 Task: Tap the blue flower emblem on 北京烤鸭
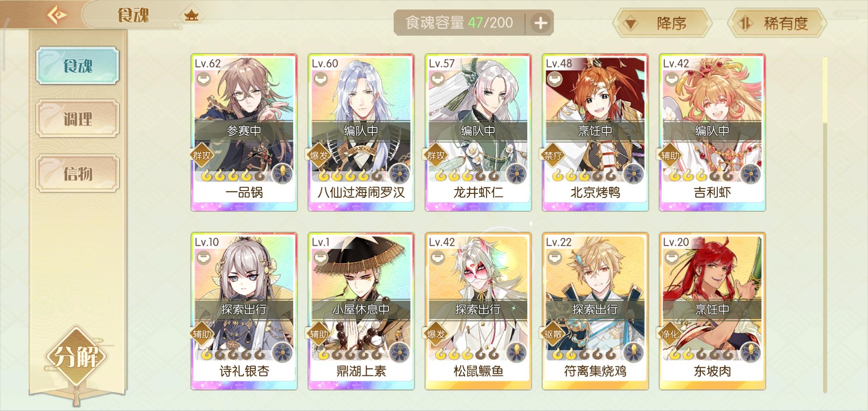pyautogui.click(x=633, y=174)
